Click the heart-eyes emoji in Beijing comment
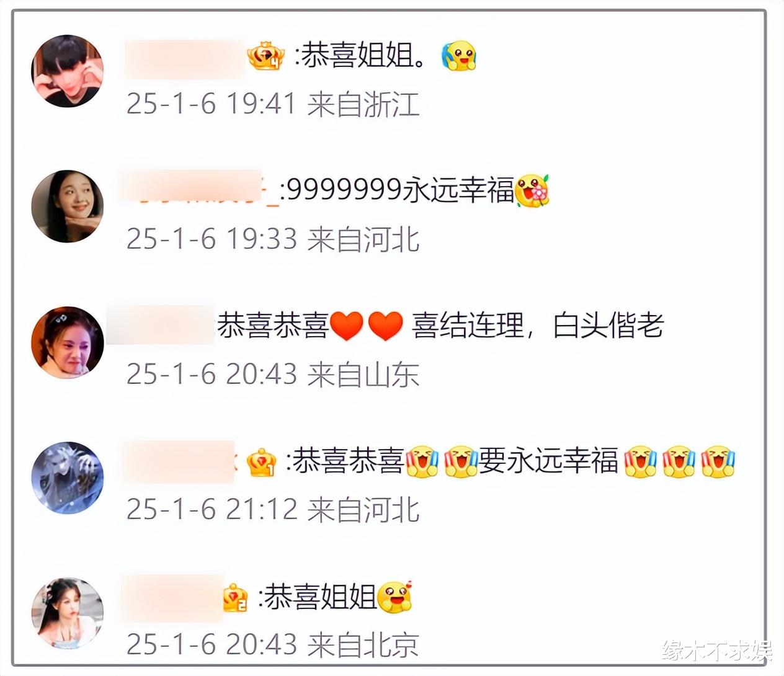This screenshot has width=784, height=676. tap(395, 597)
